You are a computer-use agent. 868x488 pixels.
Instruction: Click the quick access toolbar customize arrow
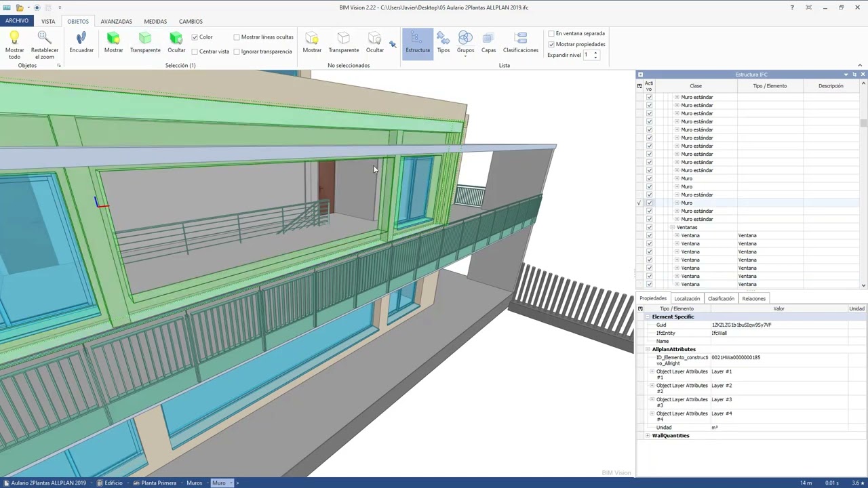[58, 7]
